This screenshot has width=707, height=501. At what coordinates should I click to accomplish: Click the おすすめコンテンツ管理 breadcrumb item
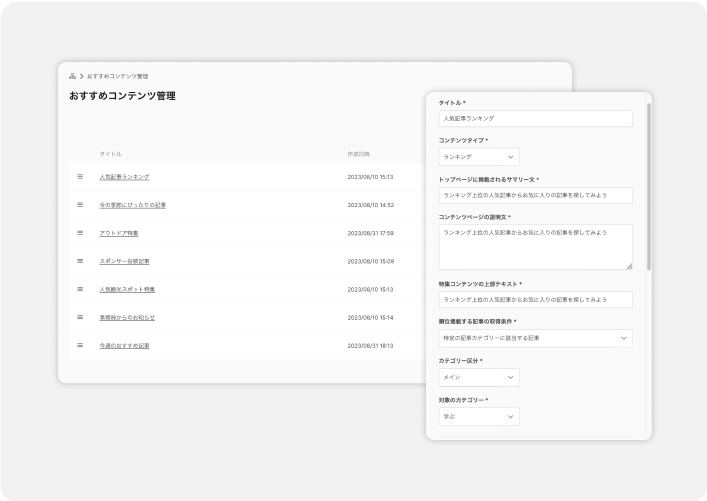117,76
